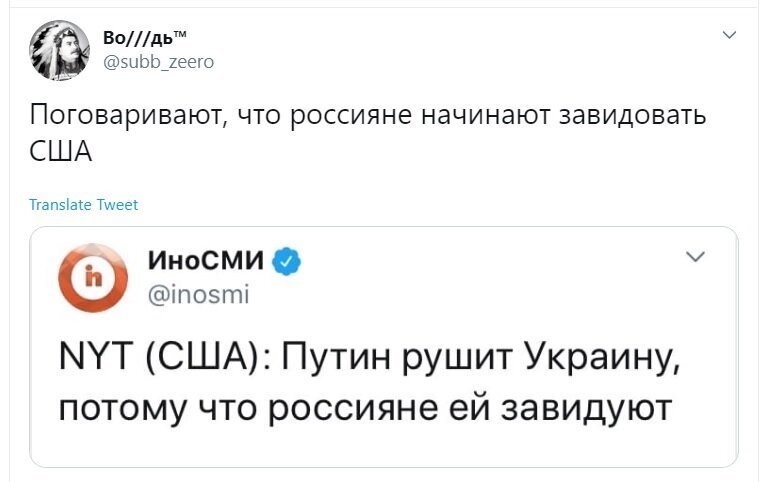
Task: Click the Translate Tweet link
Action: pos(84,205)
